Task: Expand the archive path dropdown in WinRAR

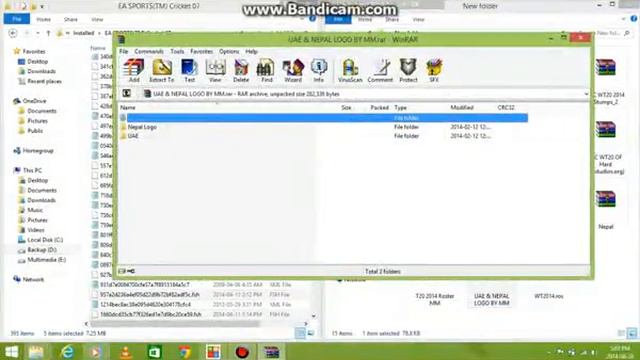Action: point(586,94)
